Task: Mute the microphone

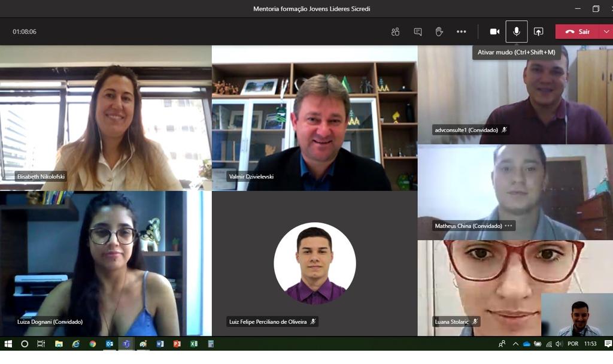Action: click(516, 32)
